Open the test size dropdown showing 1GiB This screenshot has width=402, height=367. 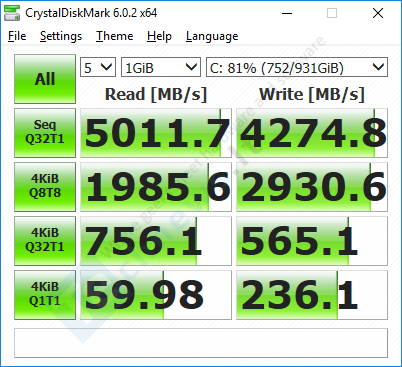coord(161,67)
